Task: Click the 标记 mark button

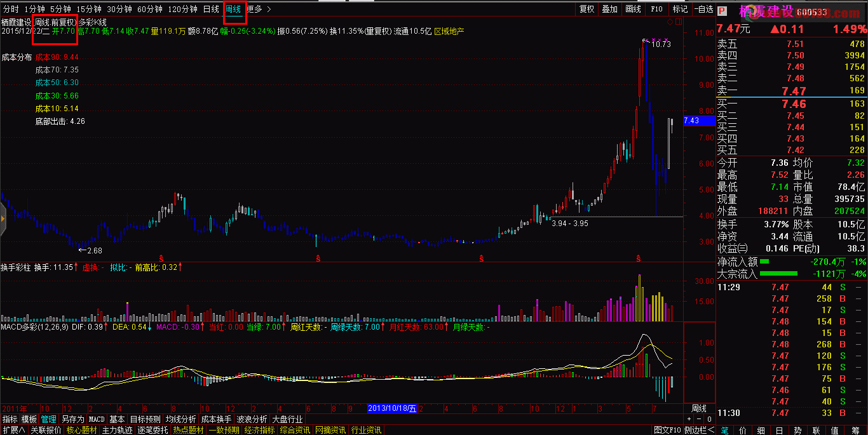Action: point(680,9)
